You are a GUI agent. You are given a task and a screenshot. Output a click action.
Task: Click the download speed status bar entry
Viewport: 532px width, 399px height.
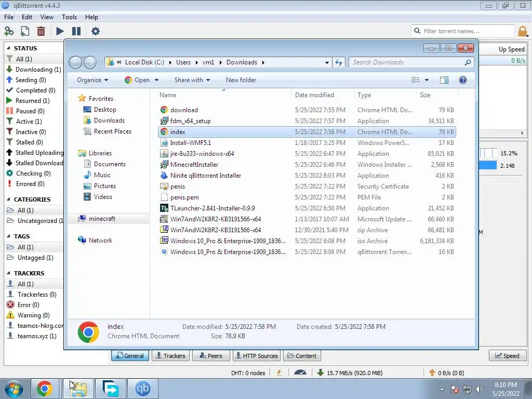(x=350, y=373)
